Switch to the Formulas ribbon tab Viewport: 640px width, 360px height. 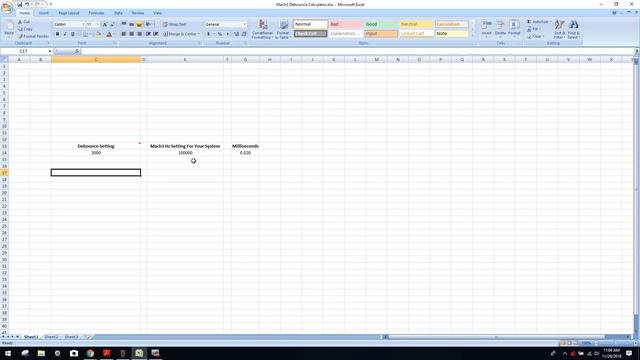tap(96, 13)
